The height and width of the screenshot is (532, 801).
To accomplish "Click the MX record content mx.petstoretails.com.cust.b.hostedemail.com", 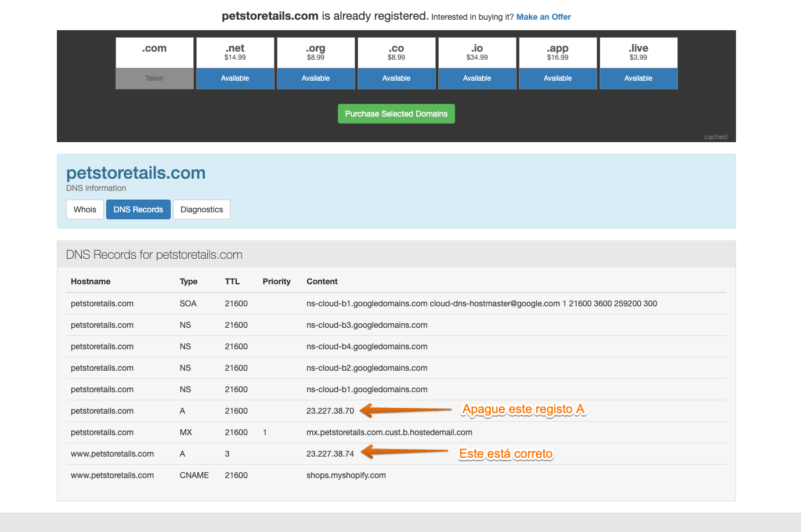I will coord(389,432).
